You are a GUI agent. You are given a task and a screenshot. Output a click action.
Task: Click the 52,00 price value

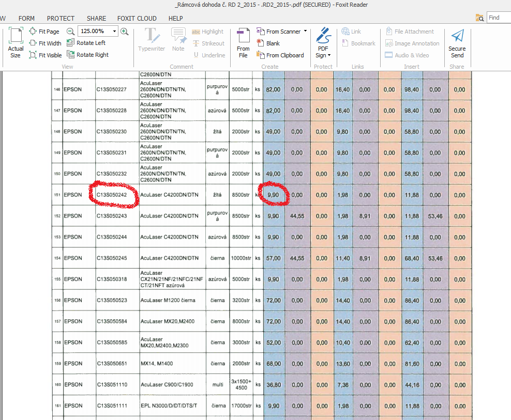[x=274, y=343]
